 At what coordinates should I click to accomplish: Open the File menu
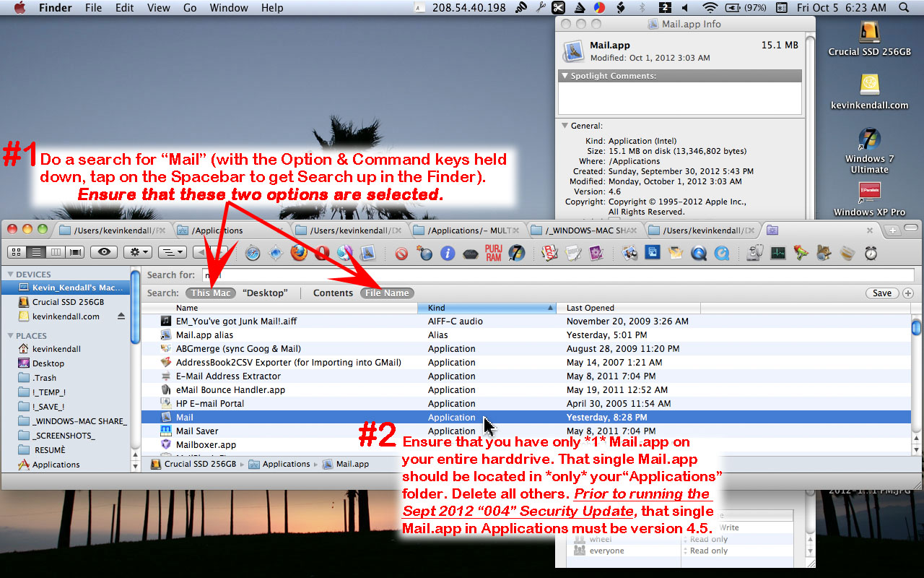[x=93, y=8]
